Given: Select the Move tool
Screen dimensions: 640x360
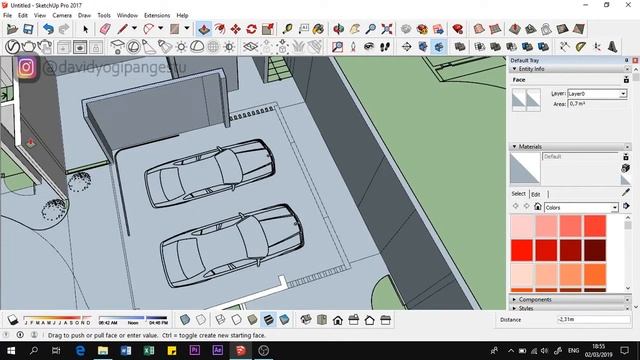Looking at the screenshot, I should 236,29.
